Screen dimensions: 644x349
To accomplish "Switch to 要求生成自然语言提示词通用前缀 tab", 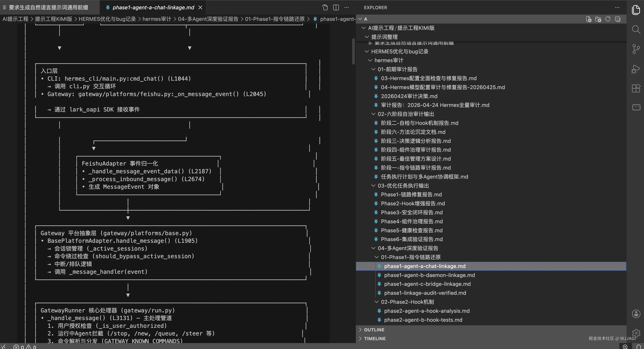I will click(48, 7).
